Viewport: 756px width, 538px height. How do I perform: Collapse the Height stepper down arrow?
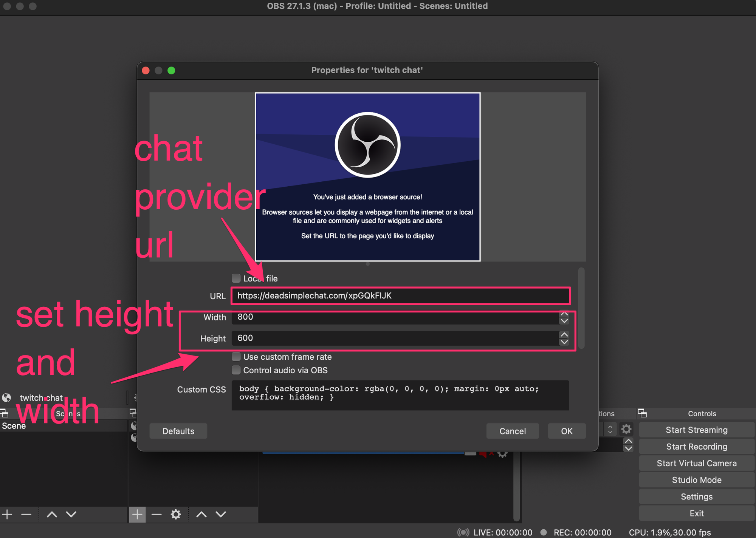tap(564, 342)
